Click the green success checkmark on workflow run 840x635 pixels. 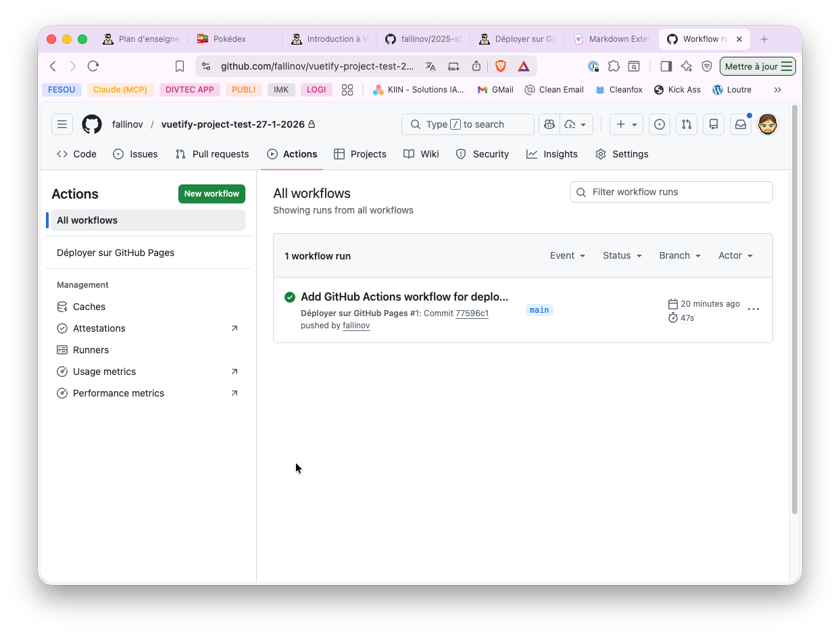(289, 297)
